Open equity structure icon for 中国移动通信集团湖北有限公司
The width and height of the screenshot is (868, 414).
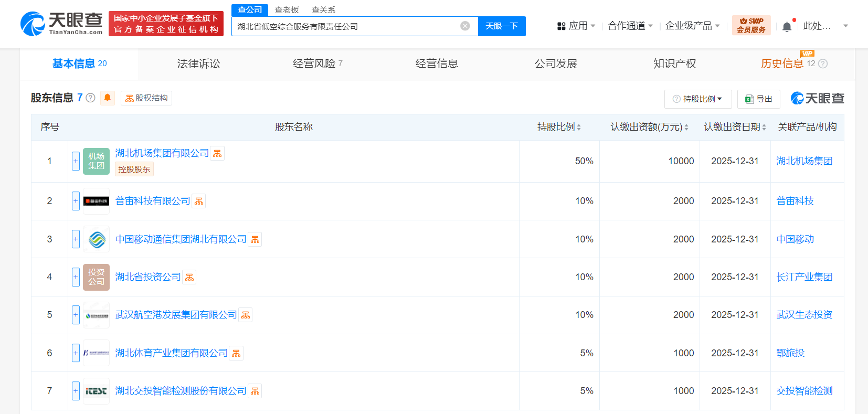coord(255,239)
